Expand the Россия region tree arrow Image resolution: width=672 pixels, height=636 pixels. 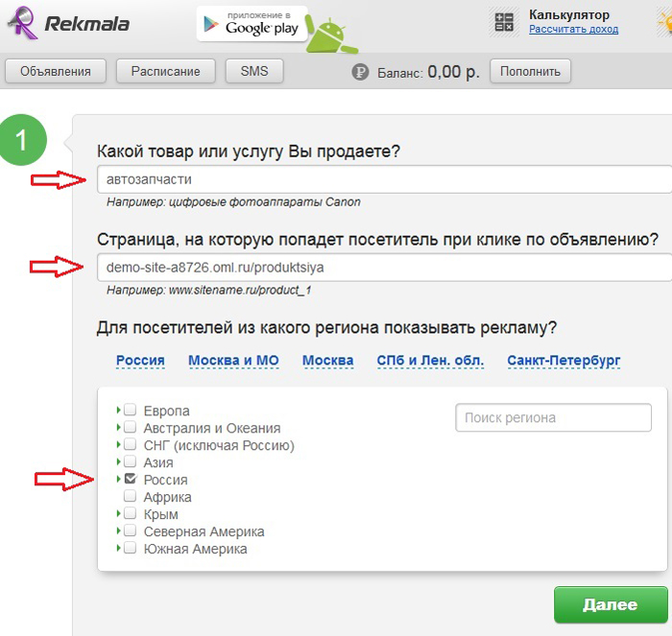coord(118,479)
